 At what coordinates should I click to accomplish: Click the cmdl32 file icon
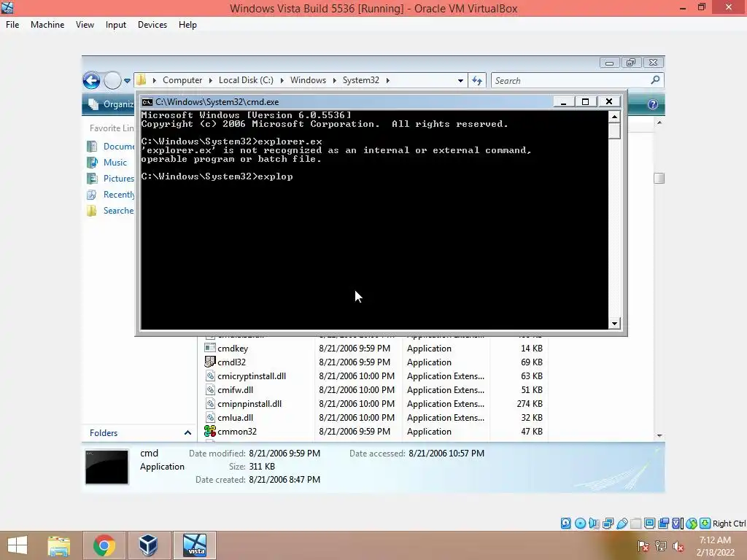(x=210, y=362)
